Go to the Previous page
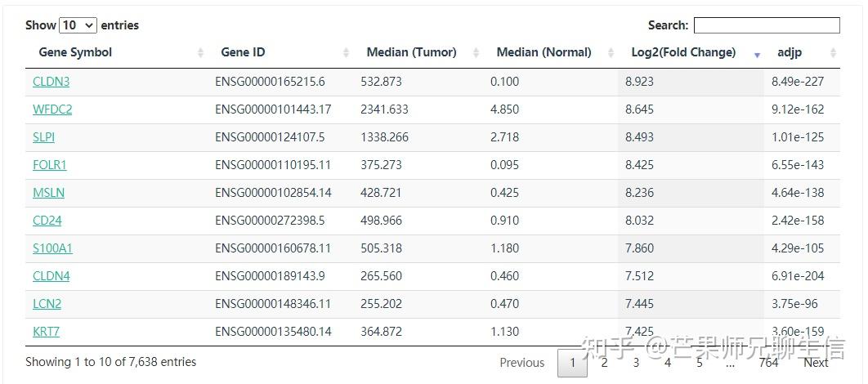Viewport: 868px width, 384px height. (x=521, y=363)
